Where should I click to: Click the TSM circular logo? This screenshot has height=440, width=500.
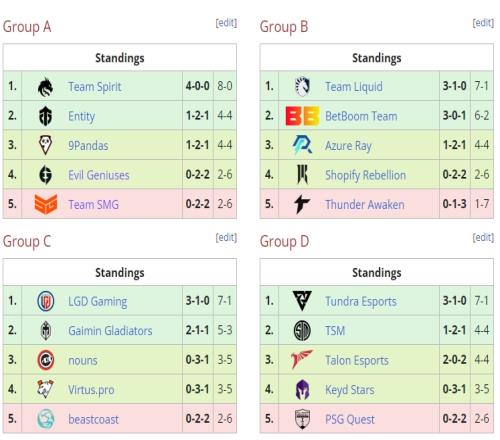302,331
